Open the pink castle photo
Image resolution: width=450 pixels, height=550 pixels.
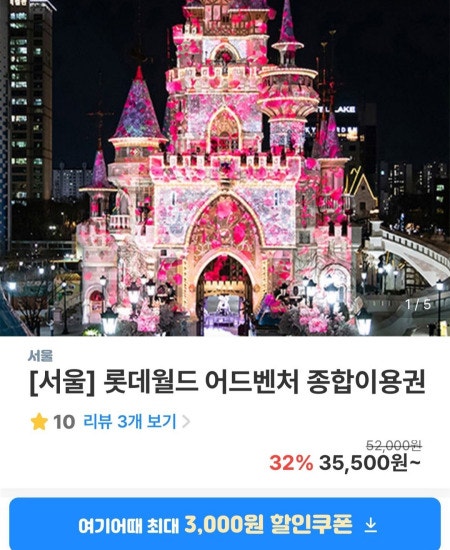tap(225, 168)
